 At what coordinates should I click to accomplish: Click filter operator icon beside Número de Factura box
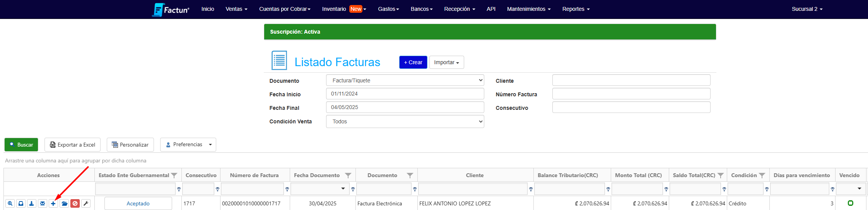point(287,189)
